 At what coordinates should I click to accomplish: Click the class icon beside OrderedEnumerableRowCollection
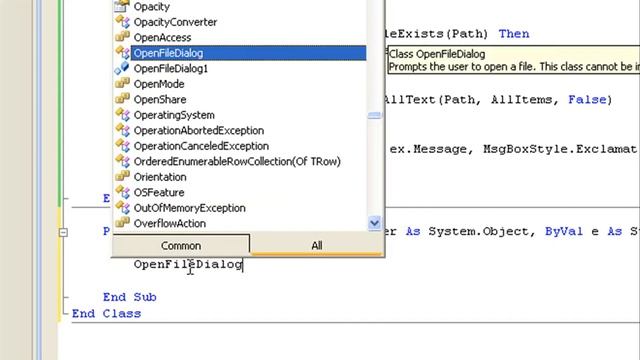coord(122,161)
